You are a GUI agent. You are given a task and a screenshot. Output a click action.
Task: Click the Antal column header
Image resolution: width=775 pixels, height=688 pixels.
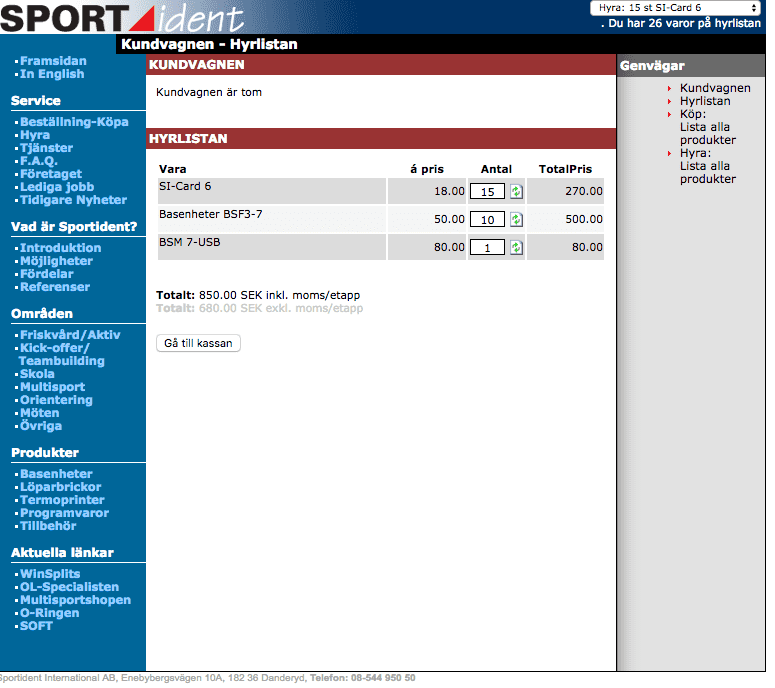pyautogui.click(x=496, y=169)
